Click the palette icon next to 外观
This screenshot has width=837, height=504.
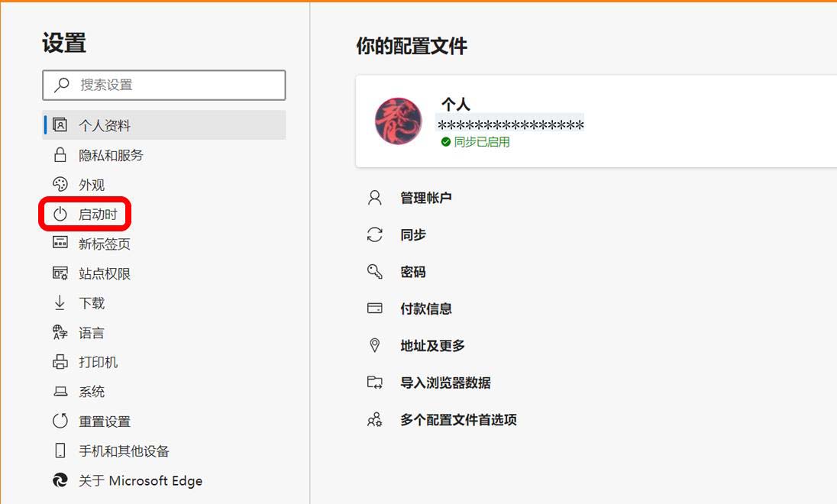point(60,185)
